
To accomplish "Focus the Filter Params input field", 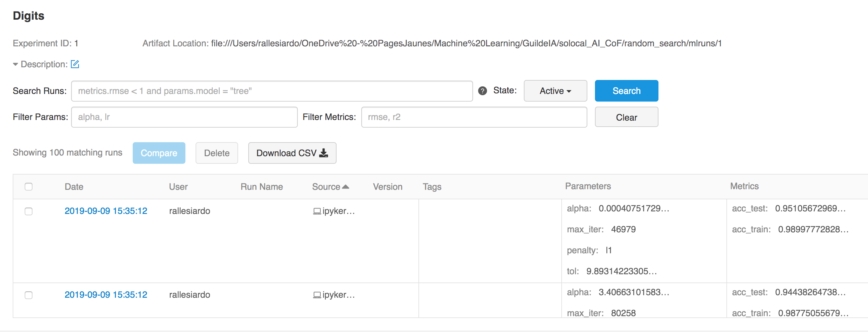I will pyautogui.click(x=184, y=117).
